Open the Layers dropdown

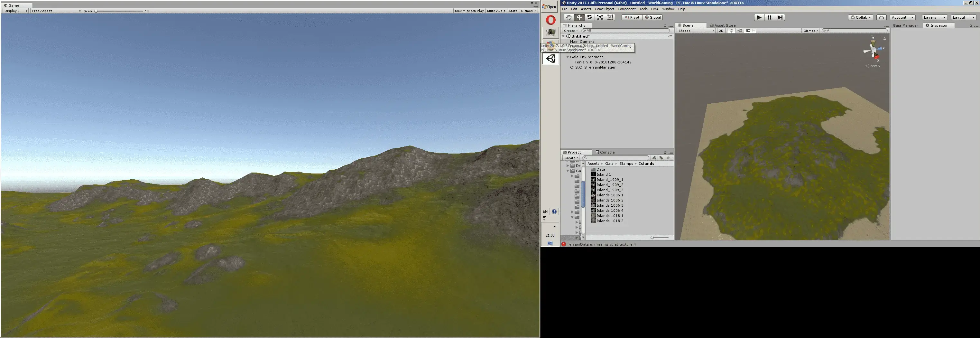(934, 17)
